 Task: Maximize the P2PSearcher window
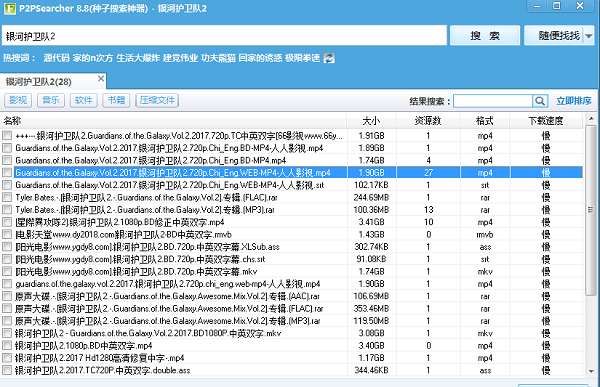(x=556, y=6)
